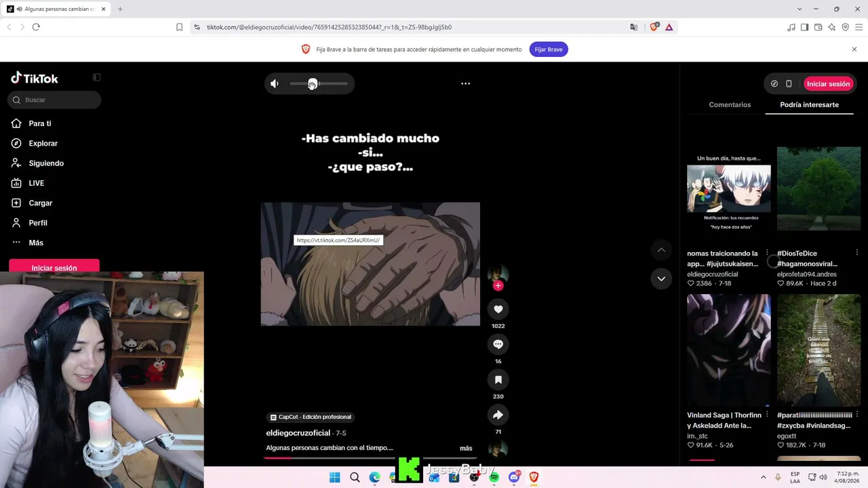Open the Brave Rewards triangle icon
The image size is (868, 488).
pos(669,27)
